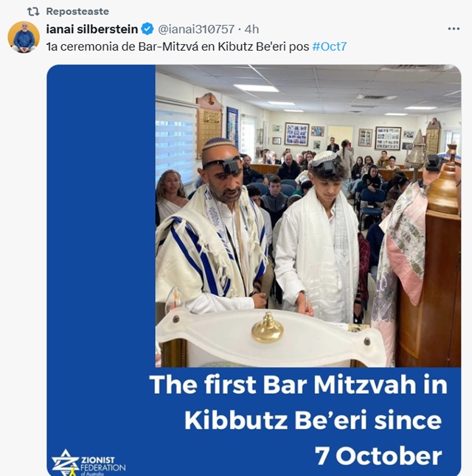
Task: Click the Zionist Federation logo in image
Action: [65, 462]
